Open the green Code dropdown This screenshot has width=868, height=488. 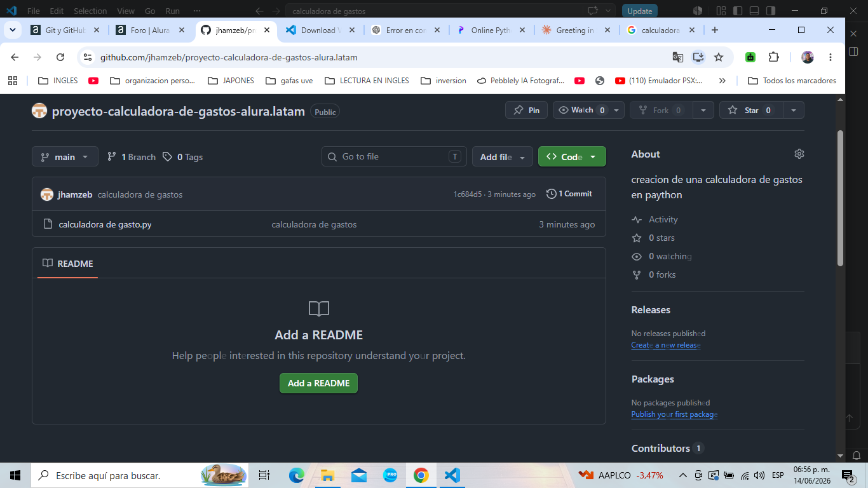[572, 156]
